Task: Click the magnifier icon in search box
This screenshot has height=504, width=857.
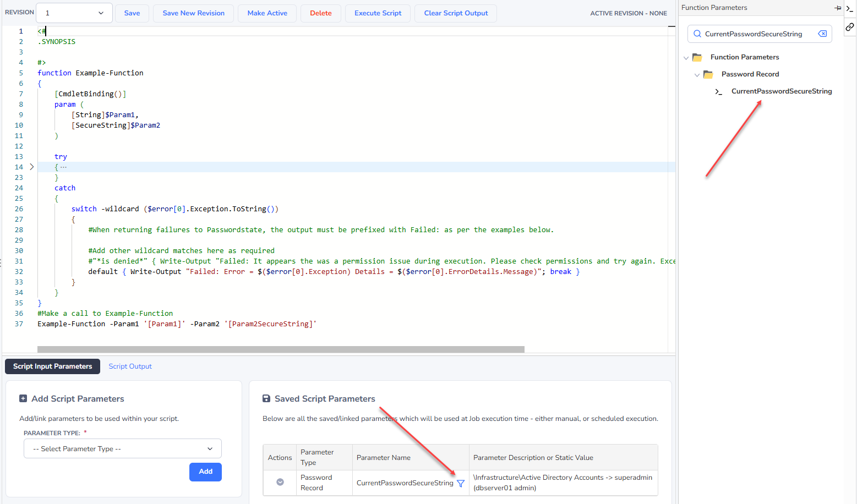Action: (x=697, y=34)
